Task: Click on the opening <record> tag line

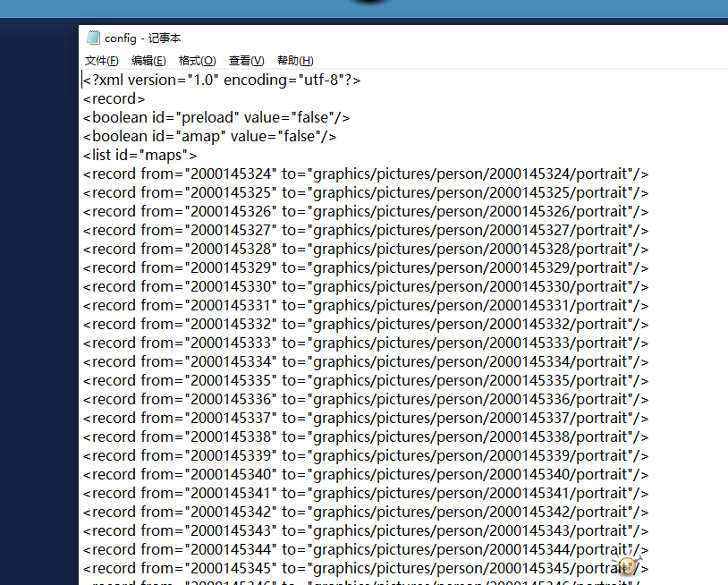Action: tap(114, 99)
